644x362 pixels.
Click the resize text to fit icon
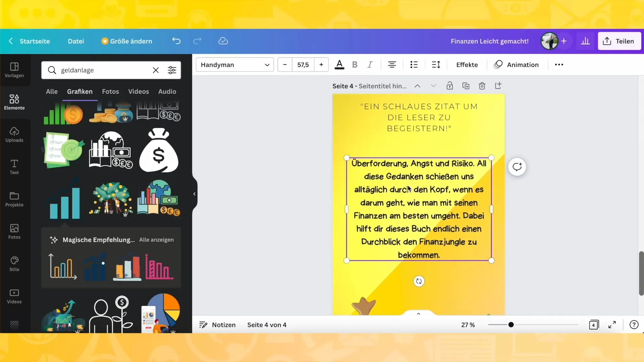tap(436, 65)
